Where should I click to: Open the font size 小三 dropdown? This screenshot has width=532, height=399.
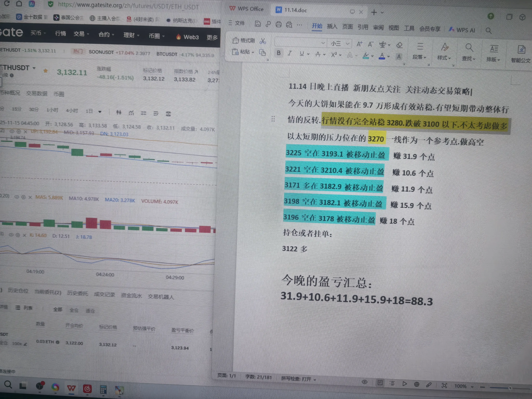[x=347, y=44]
